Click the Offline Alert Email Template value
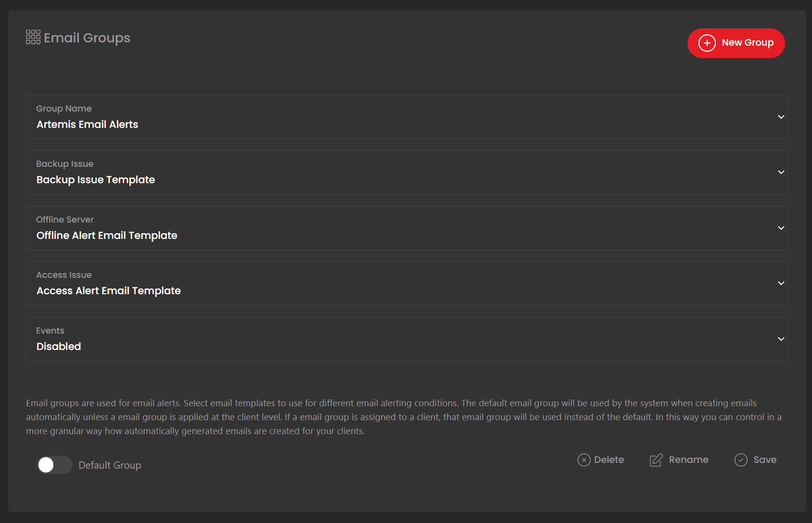 click(107, 236)
